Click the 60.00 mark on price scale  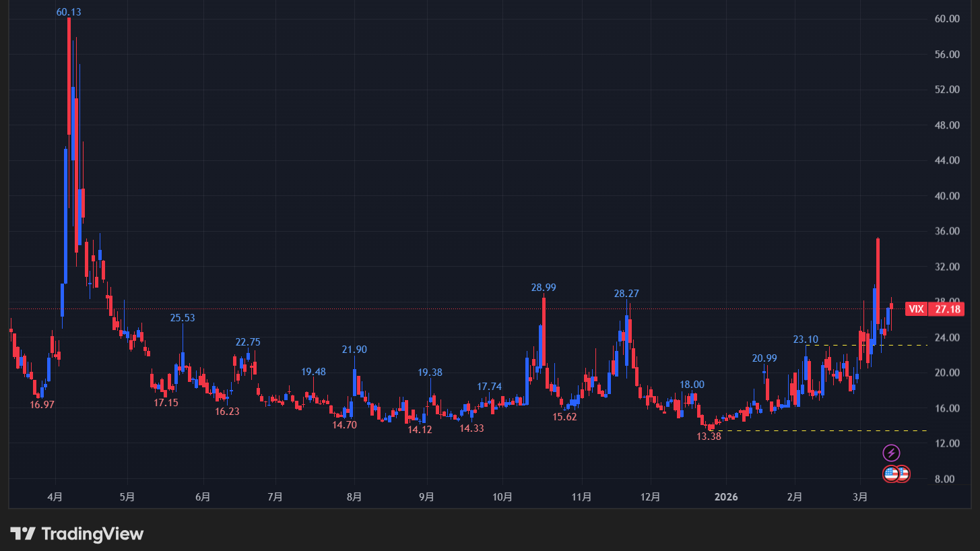(948, 19)
